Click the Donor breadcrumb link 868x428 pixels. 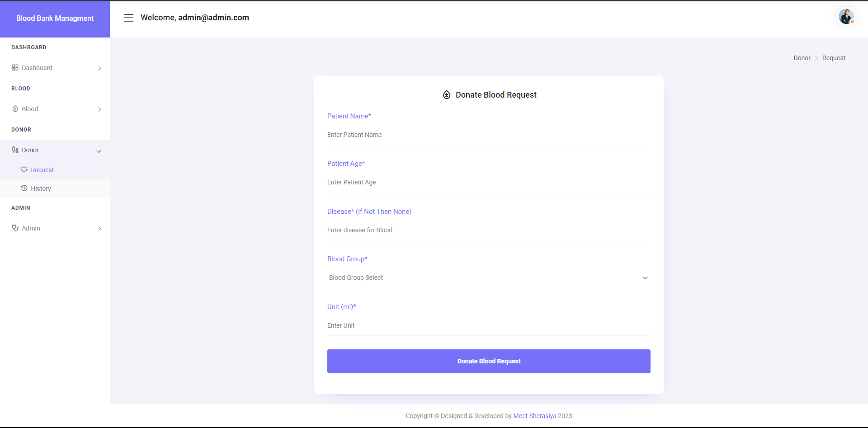tap(802, 58)
